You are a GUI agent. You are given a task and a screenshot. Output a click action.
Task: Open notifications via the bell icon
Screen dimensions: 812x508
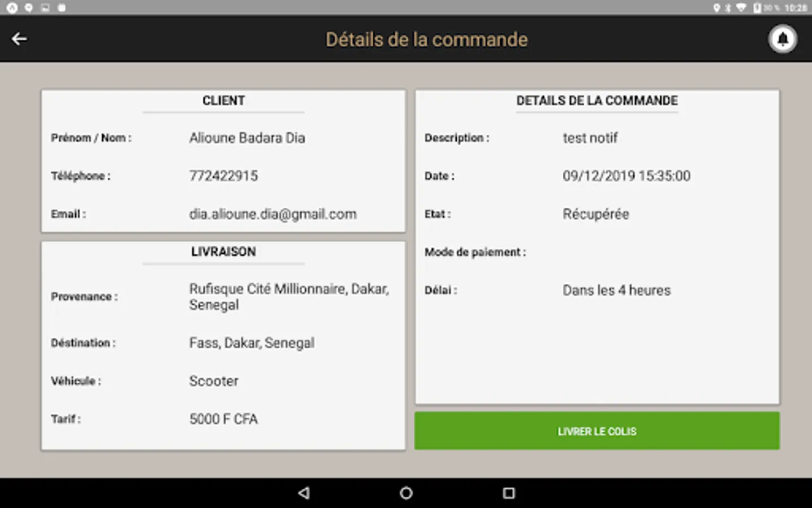click(x=783, y=39)
